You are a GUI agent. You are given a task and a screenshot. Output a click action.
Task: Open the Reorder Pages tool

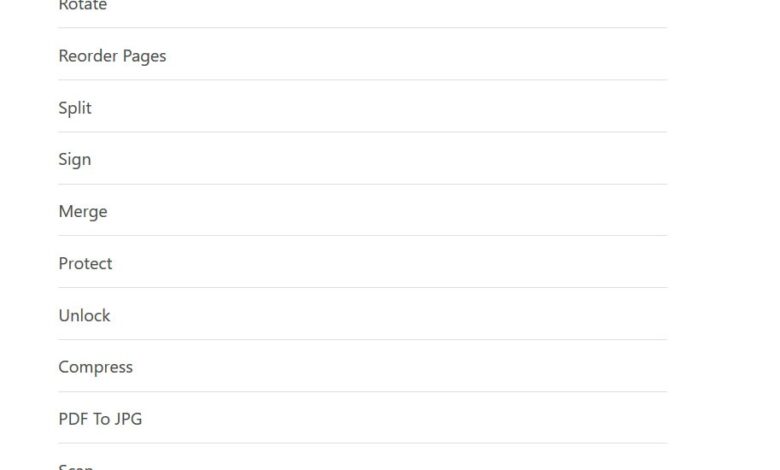(112, 56)
